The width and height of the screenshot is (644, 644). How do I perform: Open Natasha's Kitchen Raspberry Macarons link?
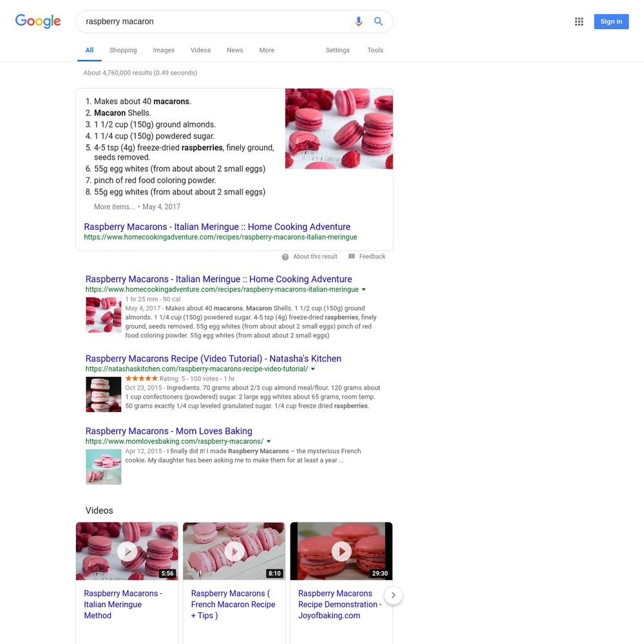tap(213, 359)
